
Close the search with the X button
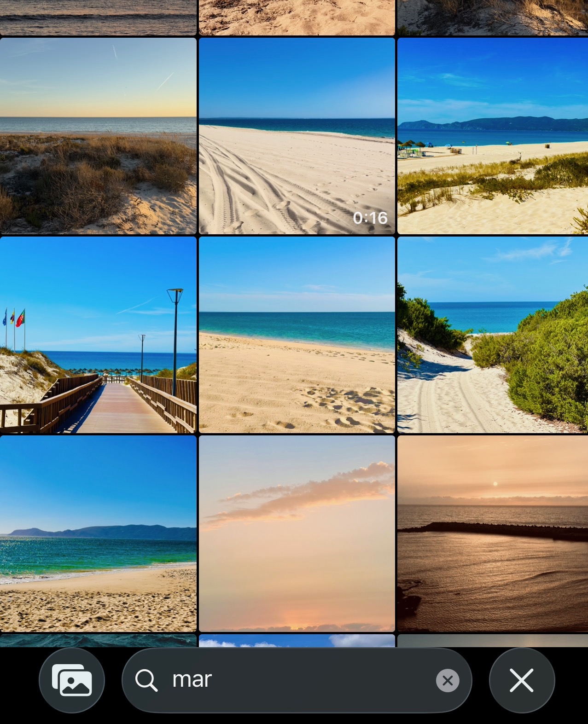[x=522, y=680]
